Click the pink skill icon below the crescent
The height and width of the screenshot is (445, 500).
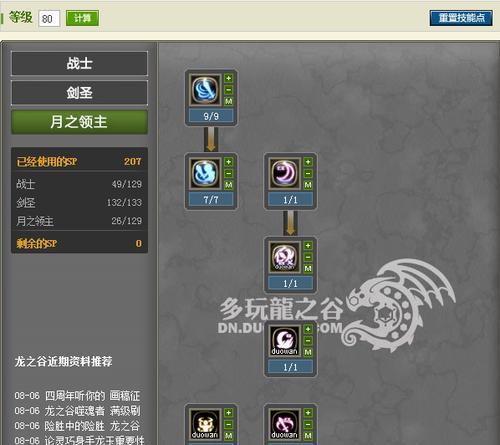(284, 257)
